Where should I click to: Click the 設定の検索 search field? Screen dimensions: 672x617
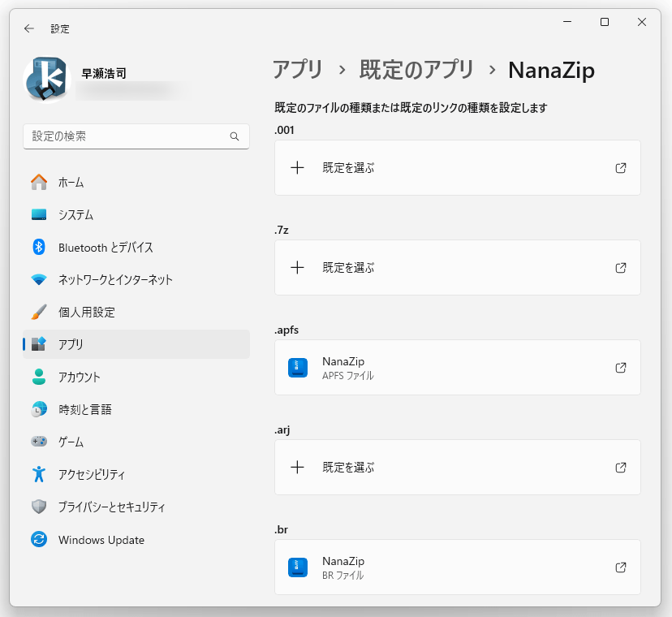[136, 136]
